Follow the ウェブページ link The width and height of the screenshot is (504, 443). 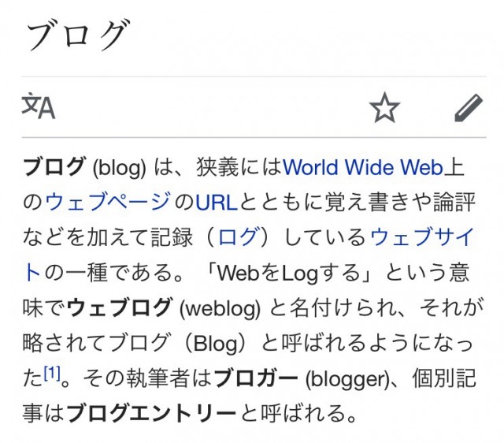(x=107, y=203)
